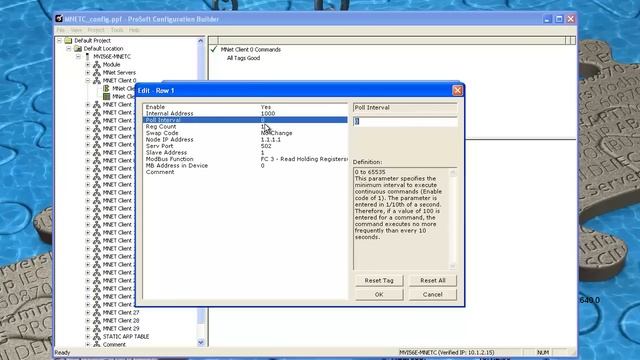Image resolution: width=640 pixels, height=360 pixels.
Task: Click the NUM indicator in the status bar
Action: pos(542,352)
